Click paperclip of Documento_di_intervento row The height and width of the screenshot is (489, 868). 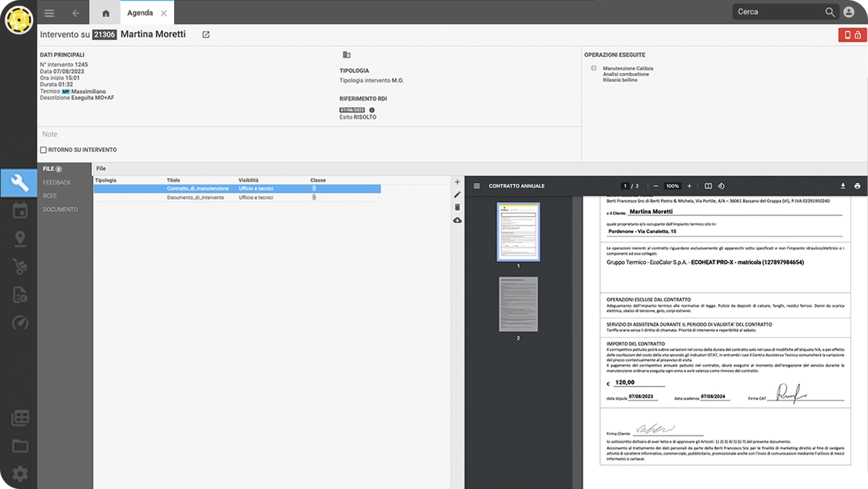click(314, 198)
